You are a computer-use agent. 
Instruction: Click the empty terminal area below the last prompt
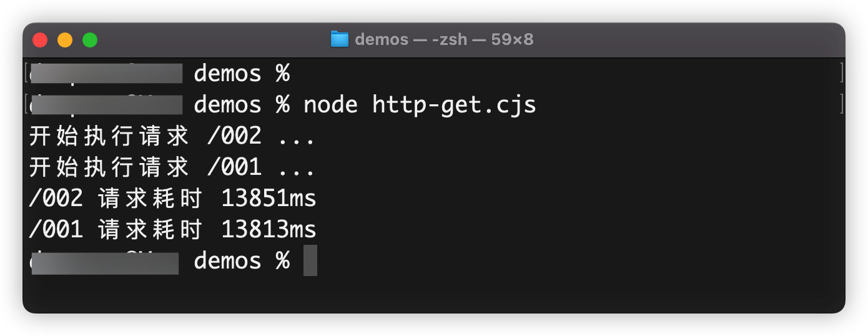click(437, 294)
